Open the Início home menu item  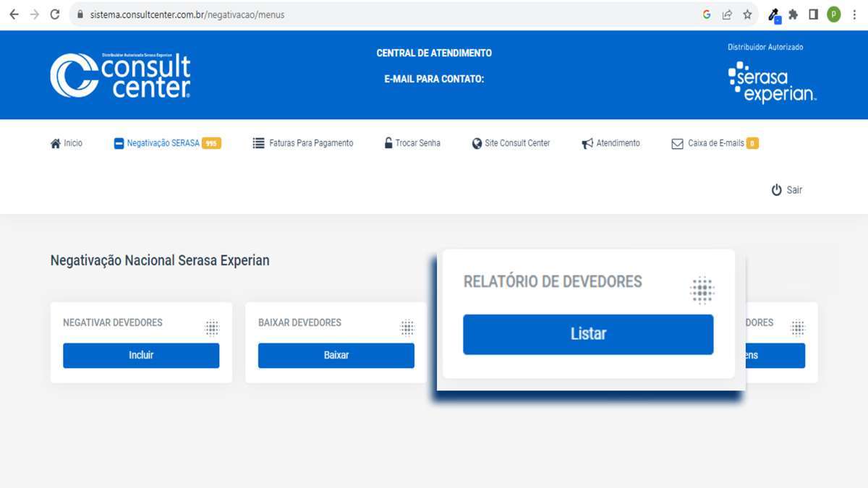coord(67,143)
